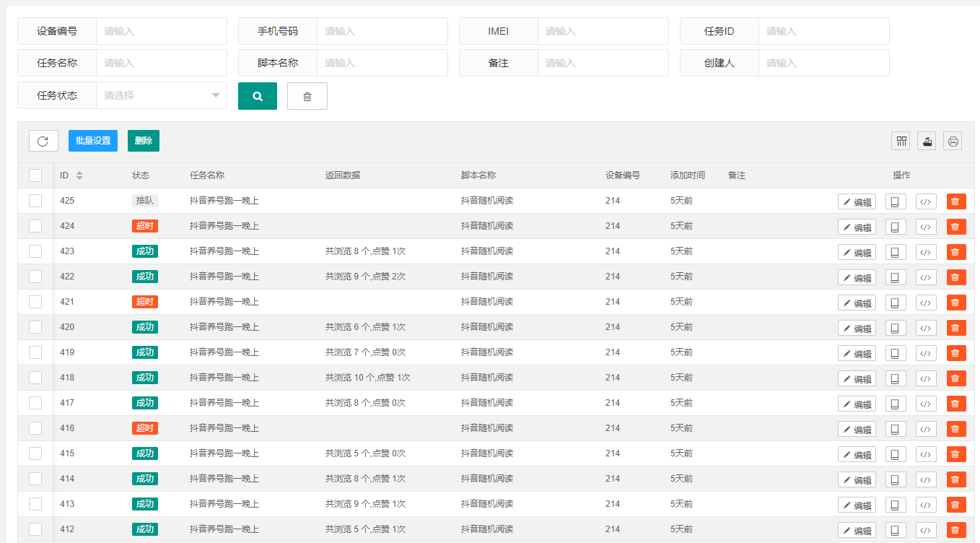Focus the 任务ID input field
The height and width of the screenshot is (543, 980).
pyautogui.click(x=824, y=31)
